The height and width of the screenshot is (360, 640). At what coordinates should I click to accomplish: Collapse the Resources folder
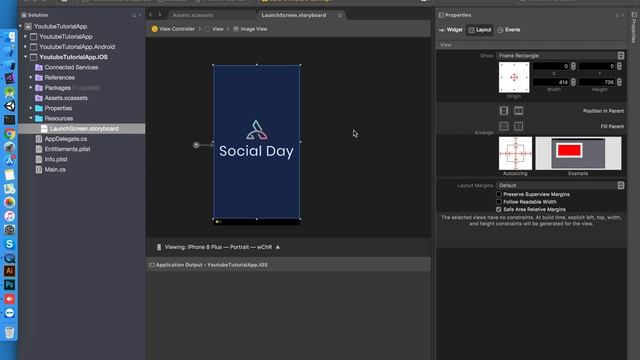click(31, 118)
